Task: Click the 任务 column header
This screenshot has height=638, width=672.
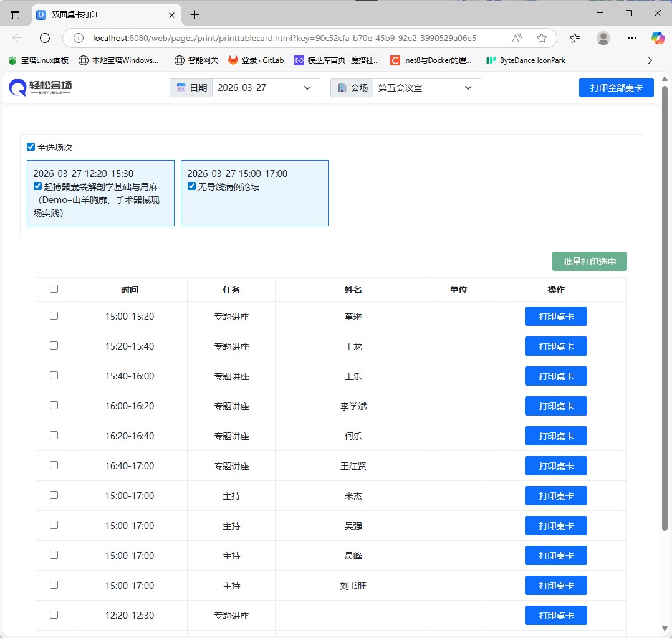Action: tap(231, 290)
